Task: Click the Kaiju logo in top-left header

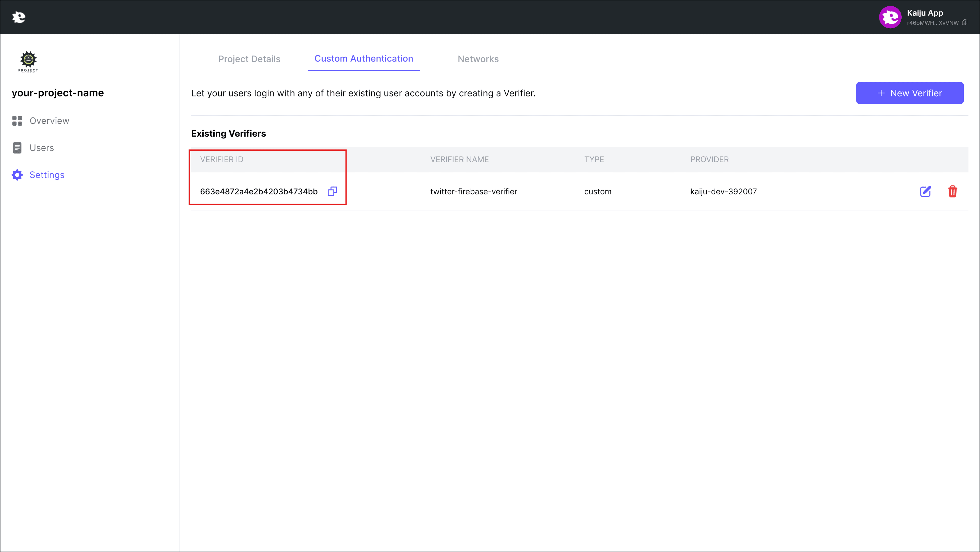Action: pyautogui.click(x=19, y=17)
